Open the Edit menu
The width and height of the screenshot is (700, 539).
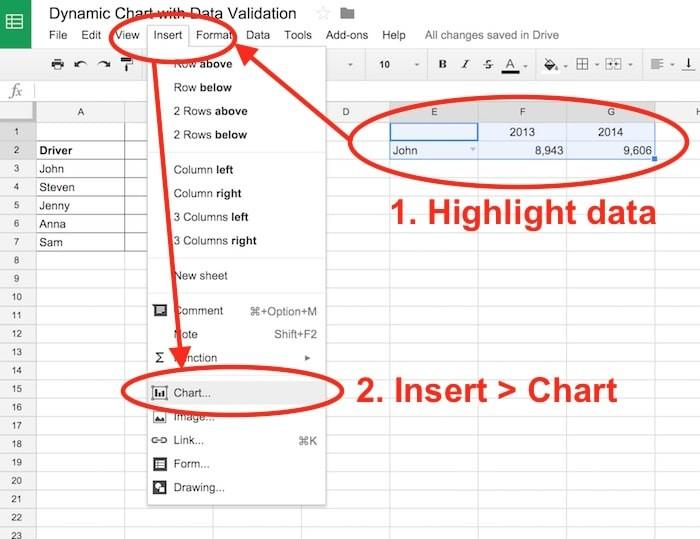91,35
